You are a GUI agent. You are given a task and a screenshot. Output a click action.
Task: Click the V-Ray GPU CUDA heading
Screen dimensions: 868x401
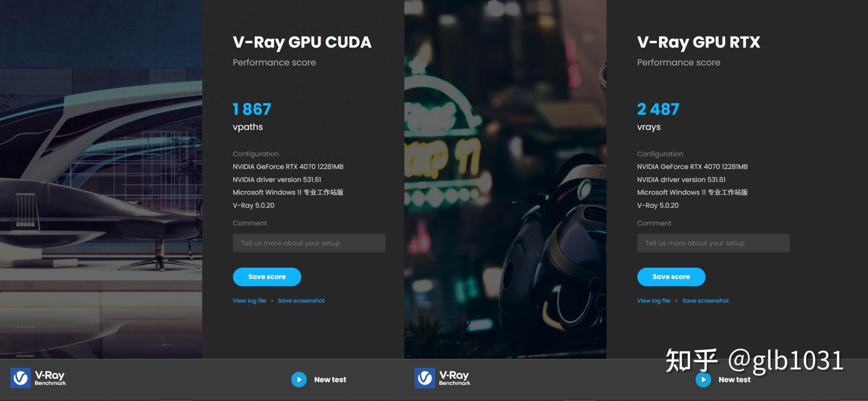coord(302,42)
